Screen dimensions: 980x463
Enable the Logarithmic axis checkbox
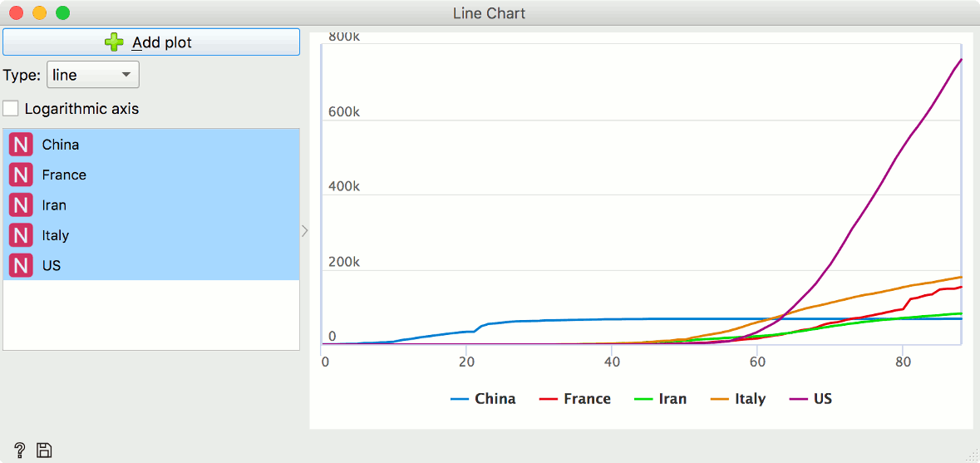(x=11, y=108)
